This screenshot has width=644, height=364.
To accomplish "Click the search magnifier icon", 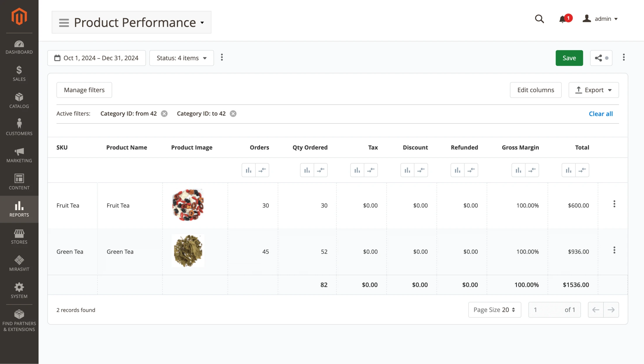I will pyautogui.click(x=539, y=18).
